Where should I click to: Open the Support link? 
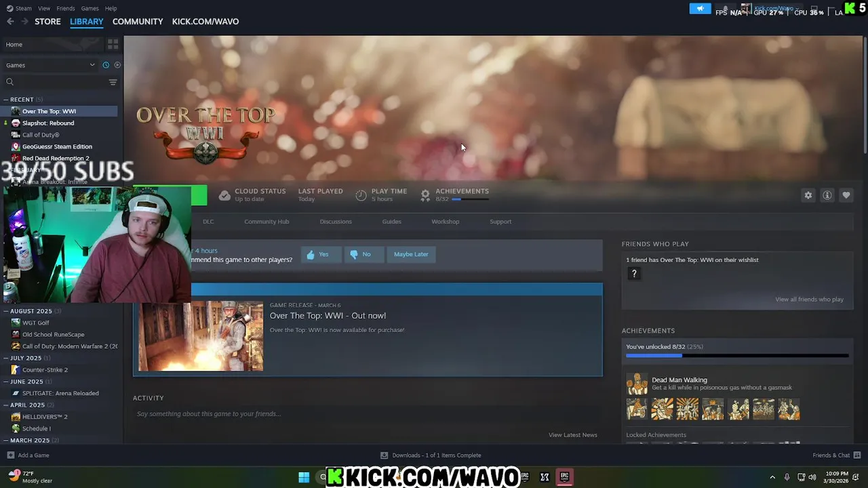500,222
